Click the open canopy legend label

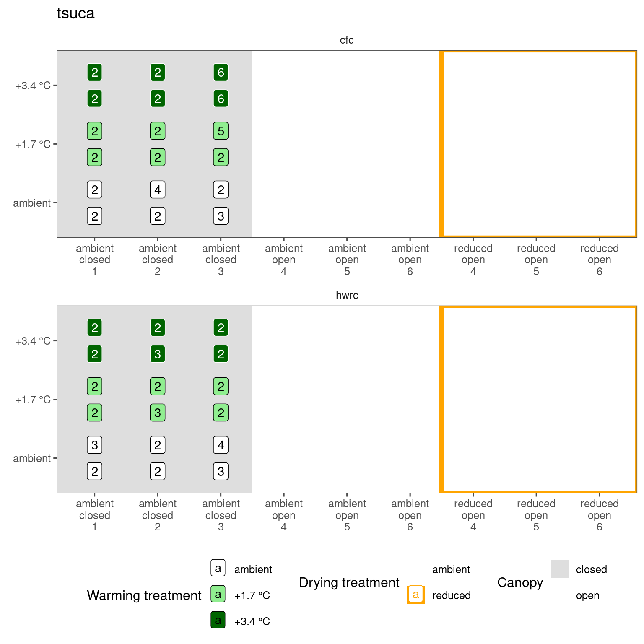tap(587, 595)
